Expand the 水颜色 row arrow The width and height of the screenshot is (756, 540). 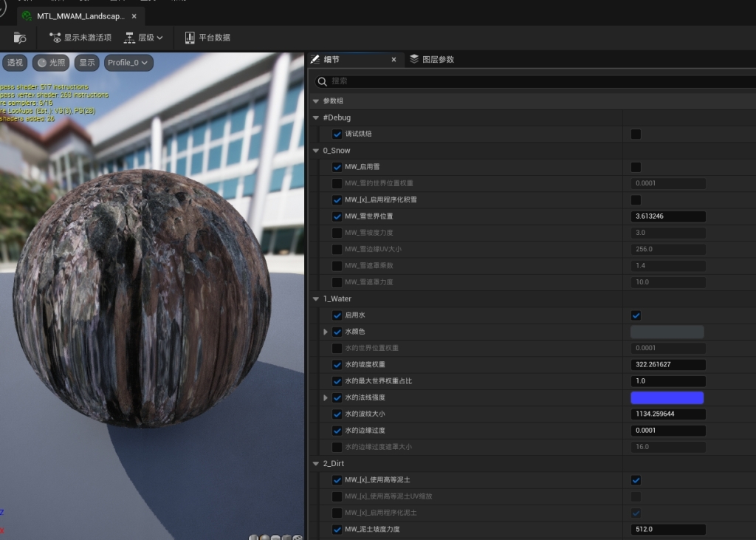click(x=326, y=332)
